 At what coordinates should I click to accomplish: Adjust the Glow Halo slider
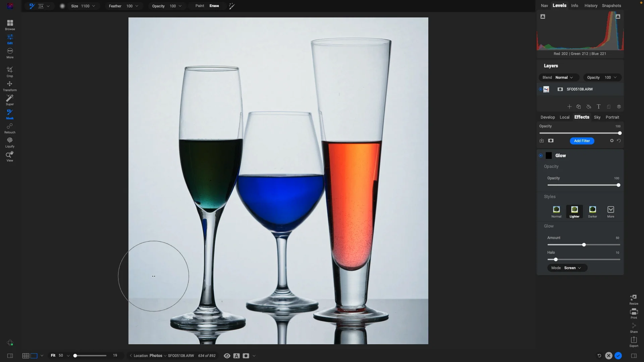coord(584,259)
